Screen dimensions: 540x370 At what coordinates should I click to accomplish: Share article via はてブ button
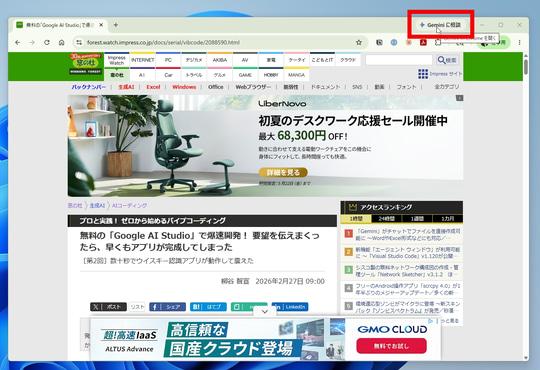(208, 307)
